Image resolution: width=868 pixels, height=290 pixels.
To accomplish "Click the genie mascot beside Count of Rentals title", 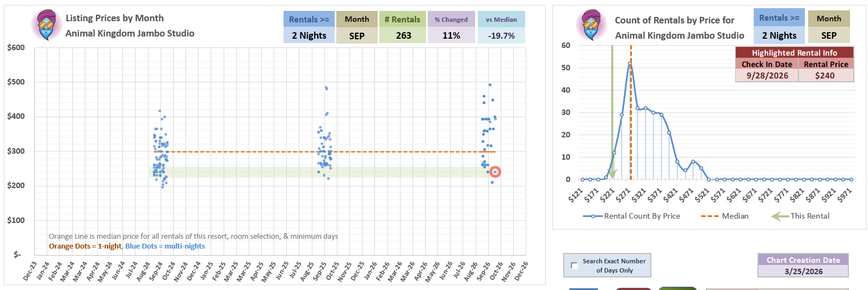I will click(592, 25).
